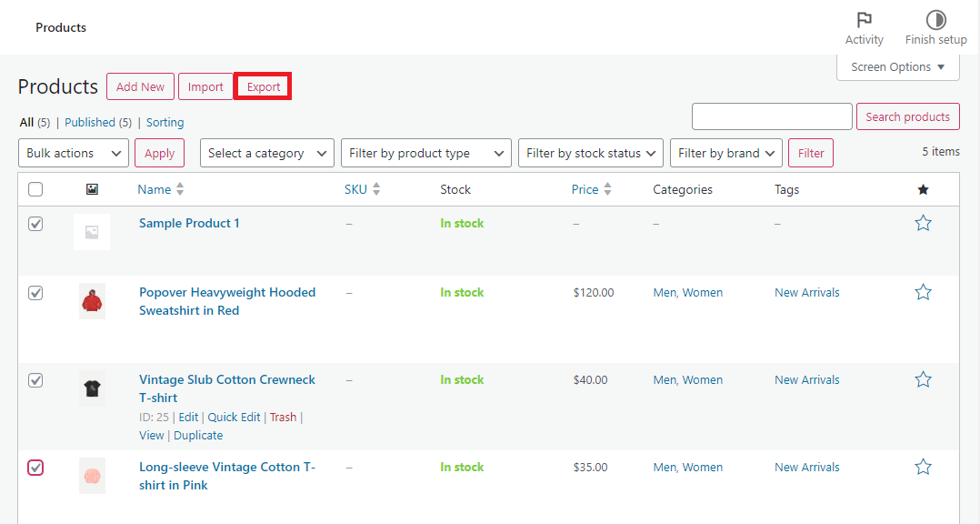Click Edit under the Vintage Slub product
The height and width of the screenshot is (524, 980).
(188, 417)
